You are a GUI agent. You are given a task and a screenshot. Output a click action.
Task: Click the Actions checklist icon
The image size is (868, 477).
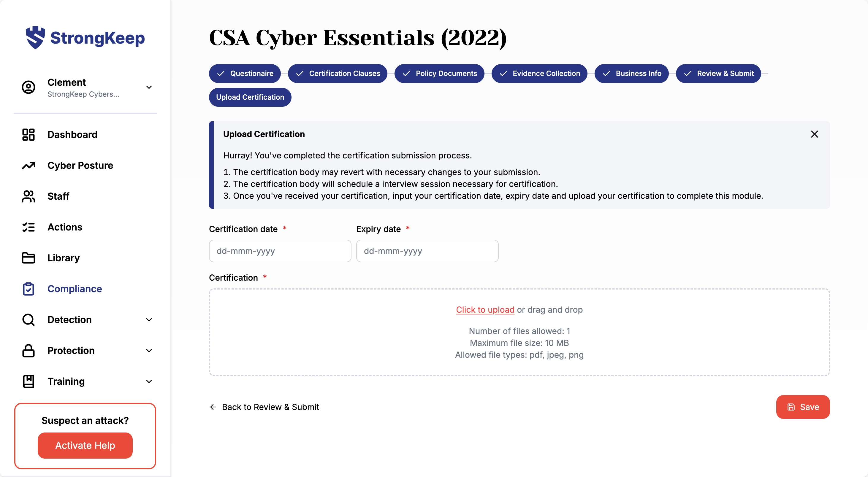coord(28,227)
